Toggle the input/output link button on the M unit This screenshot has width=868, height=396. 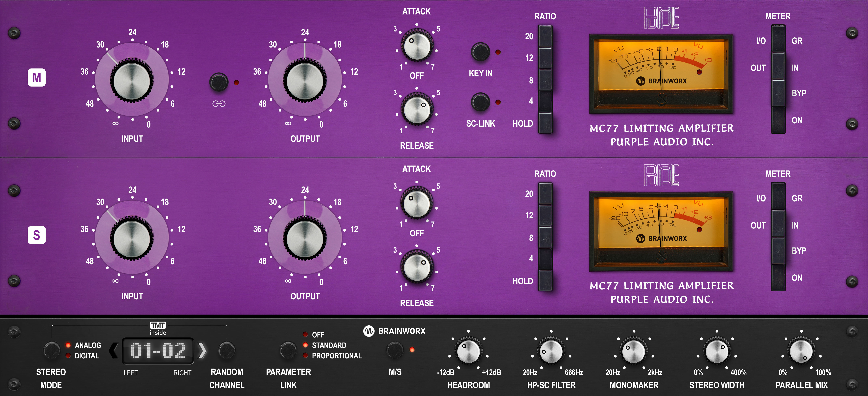(219, 82)
